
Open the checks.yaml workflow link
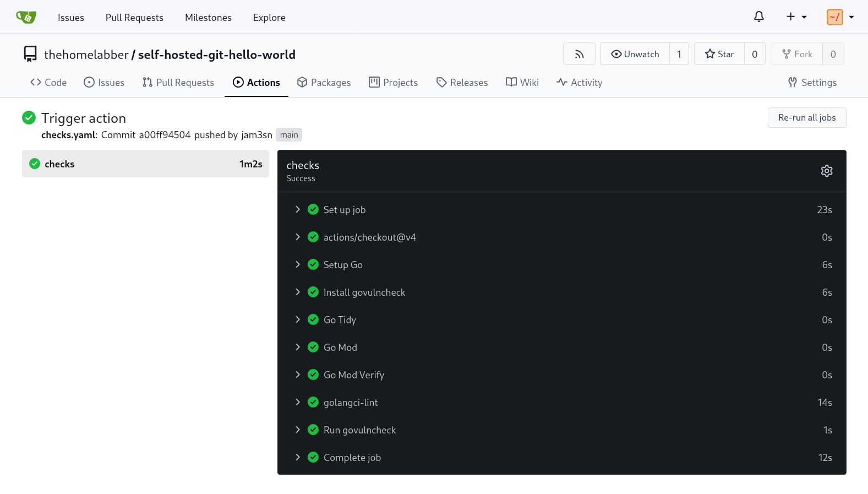tap(68, 135)
